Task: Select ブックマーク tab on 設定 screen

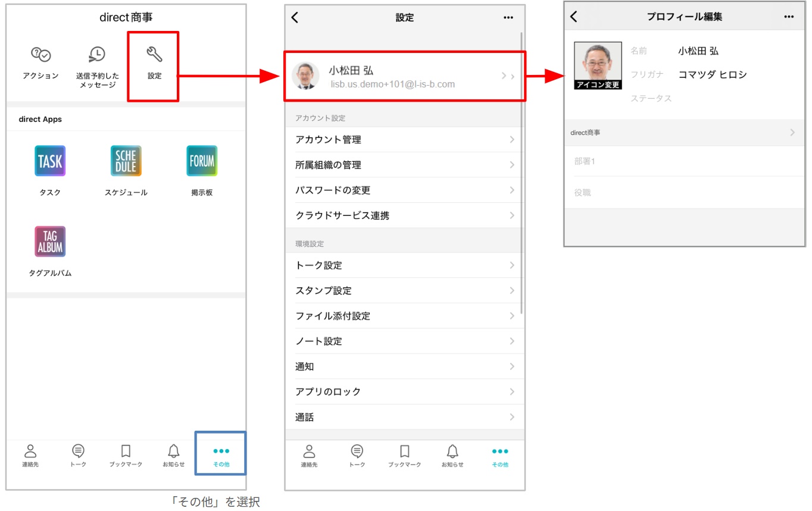Action: coord(405,456)
